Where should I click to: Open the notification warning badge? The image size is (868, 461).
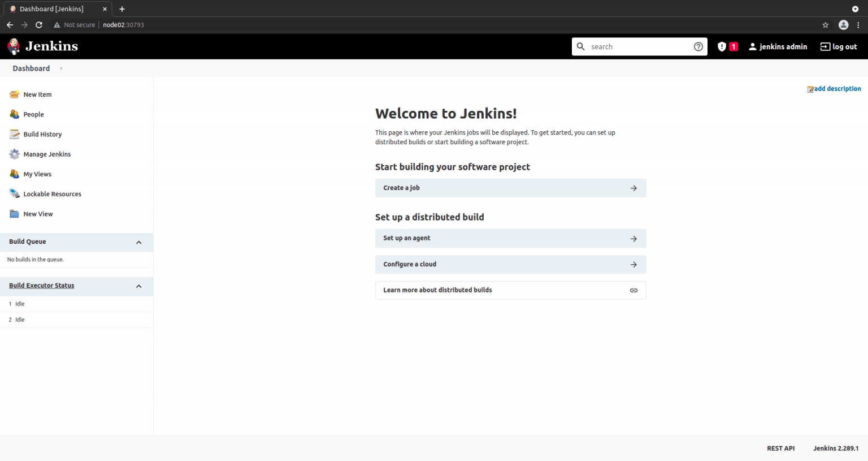point(727,46)
